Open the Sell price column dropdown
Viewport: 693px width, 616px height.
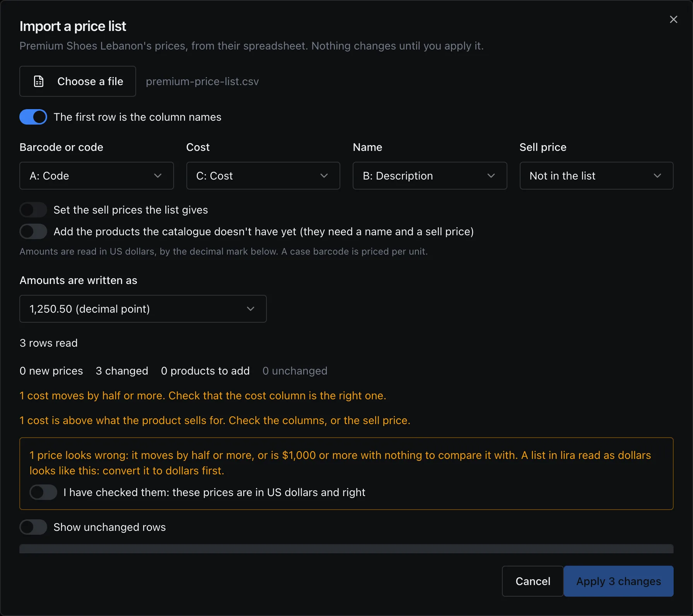pyautogui.click(x=597, y=176)
